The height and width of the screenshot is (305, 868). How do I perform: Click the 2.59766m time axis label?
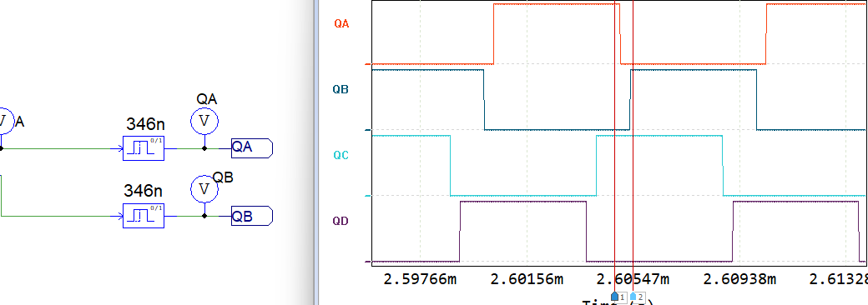pos(420,279)
